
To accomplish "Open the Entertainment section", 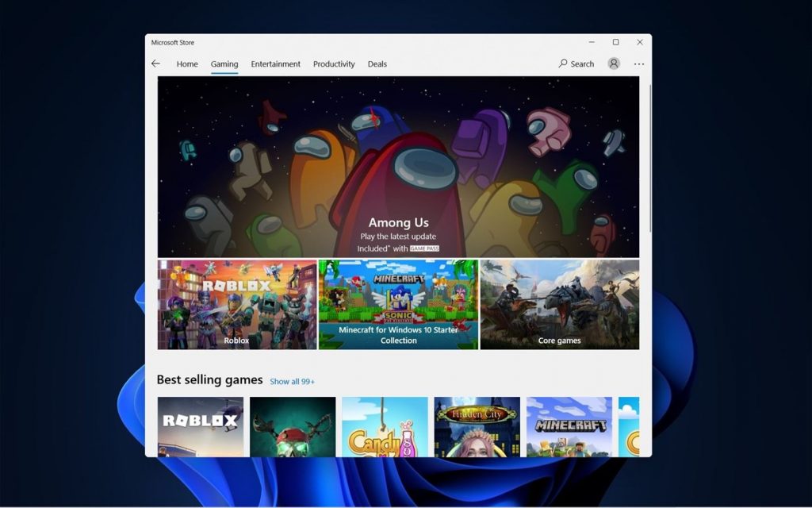I will click(x=275, y=63).
